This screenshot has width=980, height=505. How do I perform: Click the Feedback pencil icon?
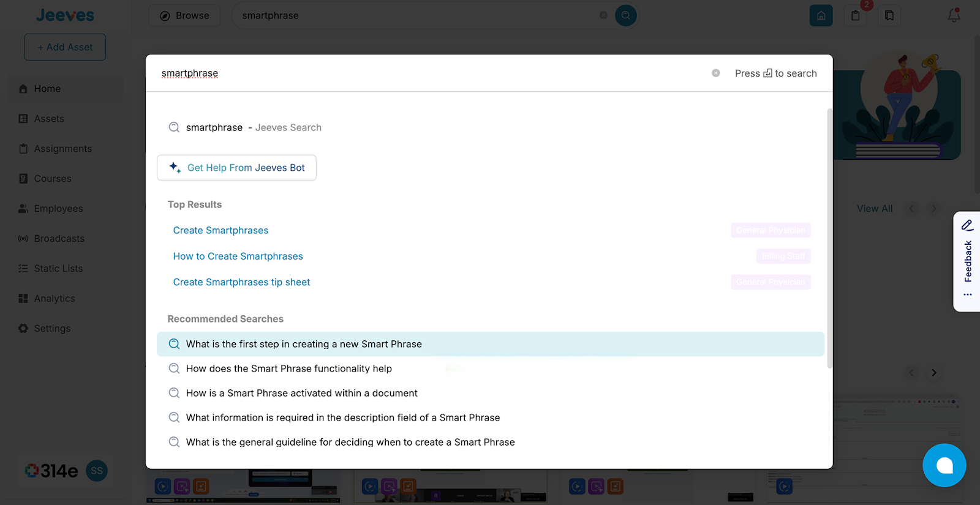tap(967, 225)
